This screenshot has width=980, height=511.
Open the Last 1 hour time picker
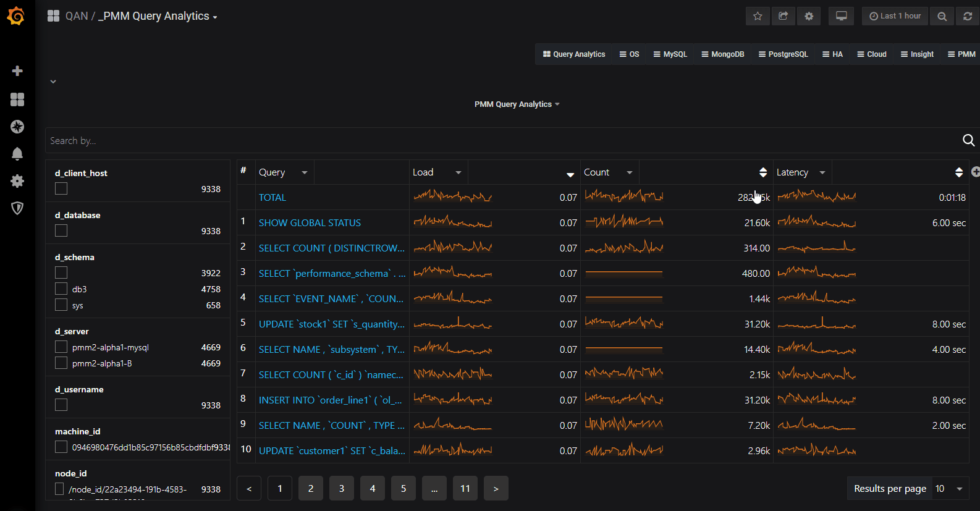point(895,16)
